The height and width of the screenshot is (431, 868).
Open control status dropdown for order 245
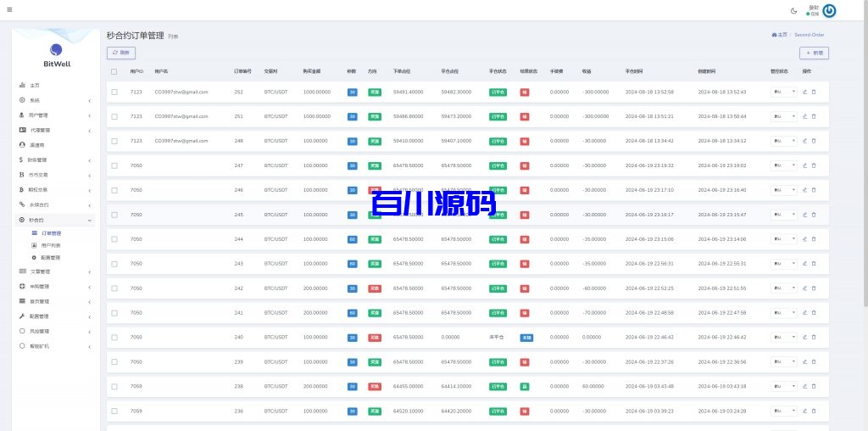click(x=784, y=215)
